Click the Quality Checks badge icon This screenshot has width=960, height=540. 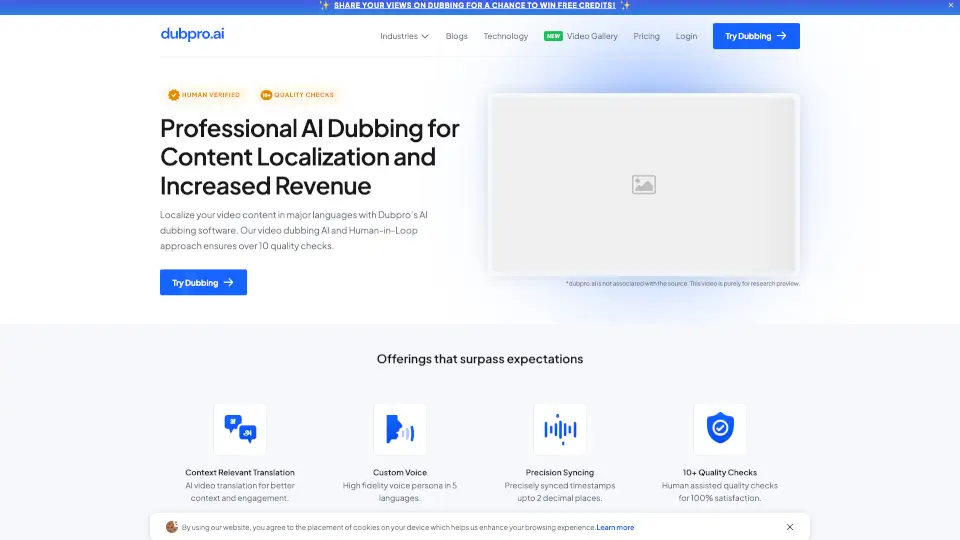click(x=266, y=95)
